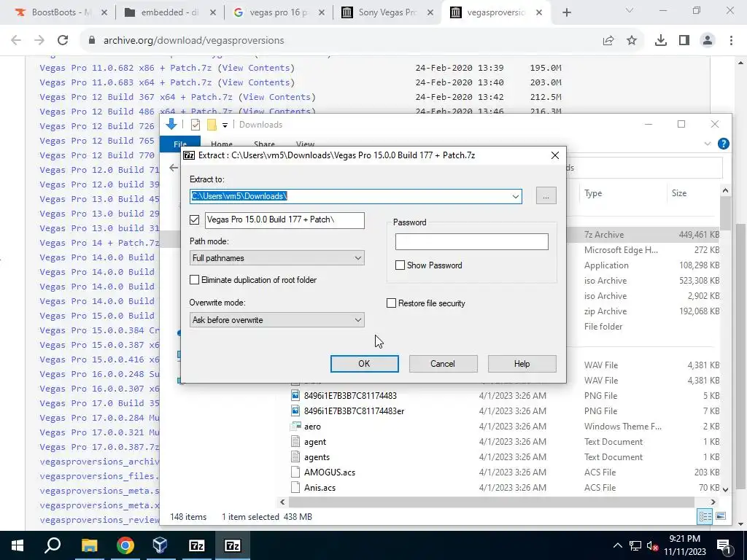The width and height of the screenshot is (747, 560).
Task: Open the Vegas Pro 17.0.0.387.7z link
Action: 99,447
